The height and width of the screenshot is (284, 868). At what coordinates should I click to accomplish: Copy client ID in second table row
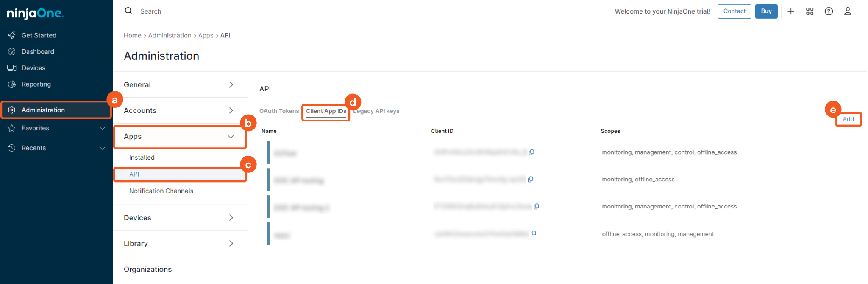point(531,180)
